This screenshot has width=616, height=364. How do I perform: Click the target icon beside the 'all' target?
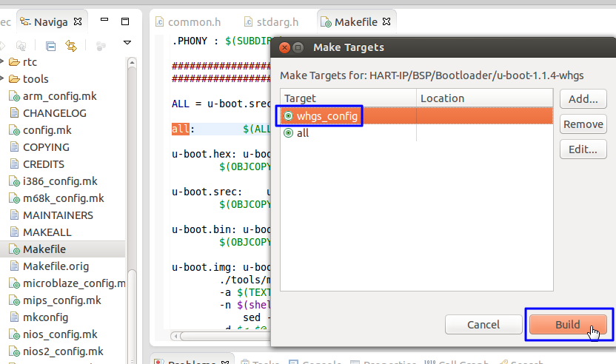[x=288, y=133]
